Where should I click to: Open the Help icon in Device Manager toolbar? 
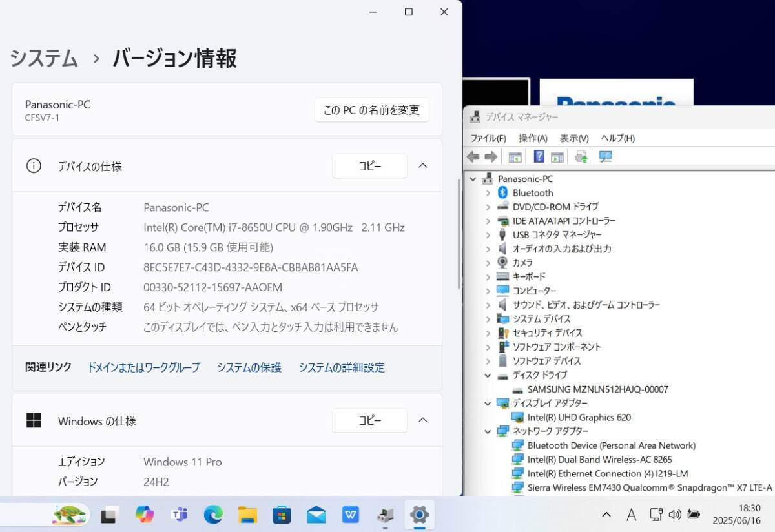[538, 156]
